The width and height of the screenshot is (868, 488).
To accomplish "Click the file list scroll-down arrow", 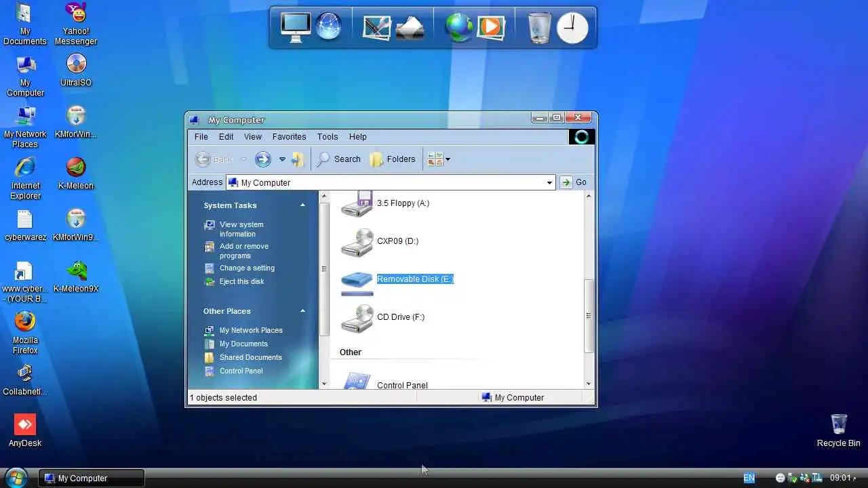I will click(588, 384).
